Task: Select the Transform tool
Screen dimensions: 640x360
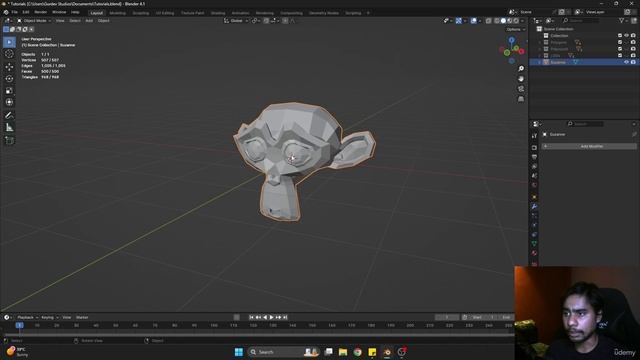Action: [x=9, y=102]
